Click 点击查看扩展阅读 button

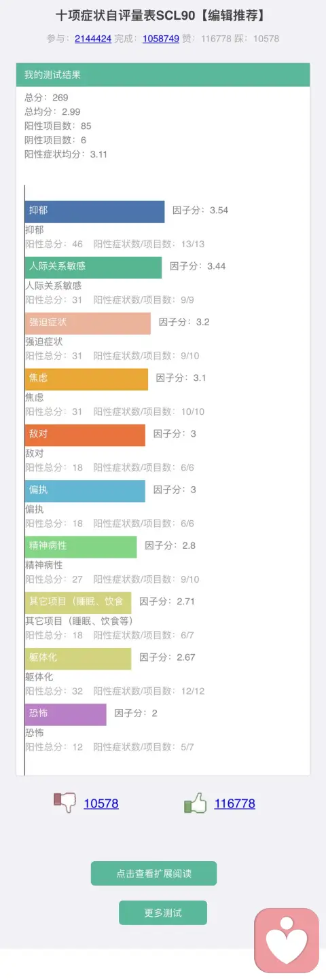(x=153, y=873)
